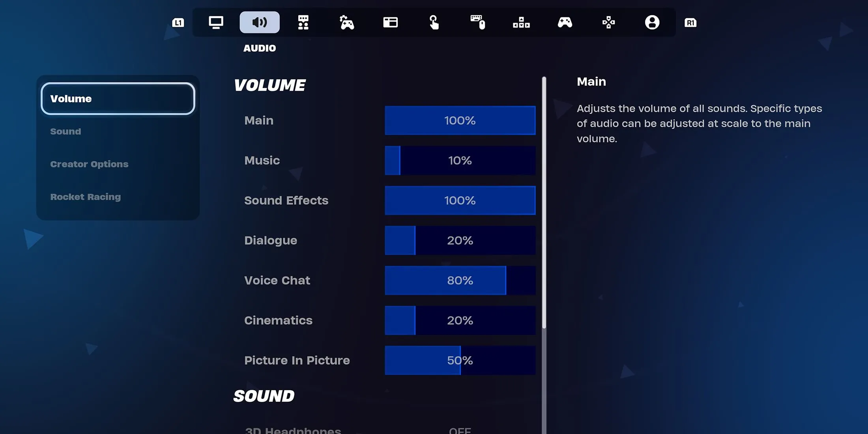Expand Rocket Racing audio options
Image resolution: width=868 pixels, height=434 pixels.
tap(85, 196)
